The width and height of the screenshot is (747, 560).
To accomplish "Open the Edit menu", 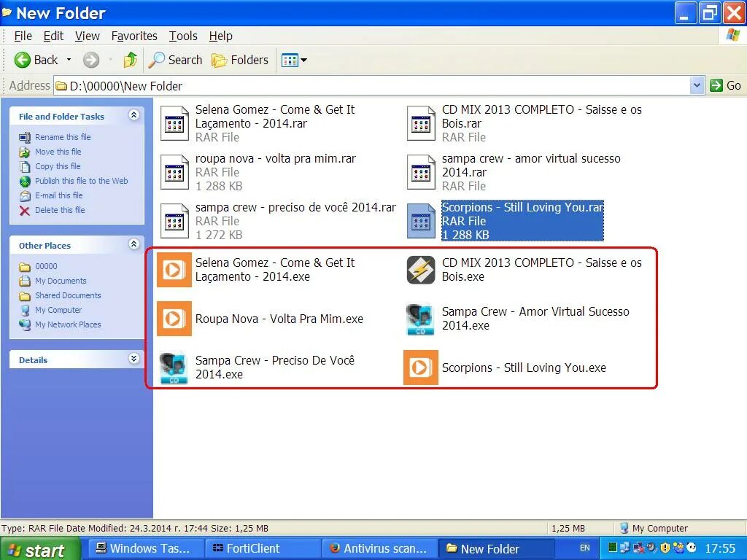I will [x=53, y=36].
